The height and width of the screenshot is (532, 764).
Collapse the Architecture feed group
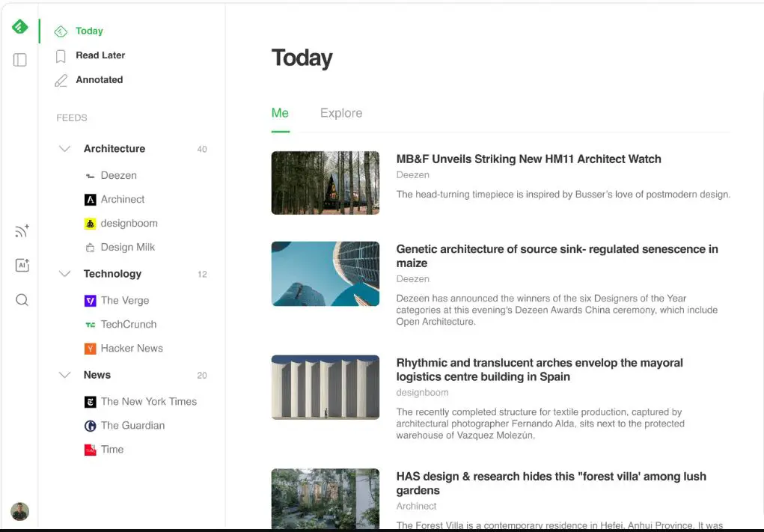coord(64,148)
